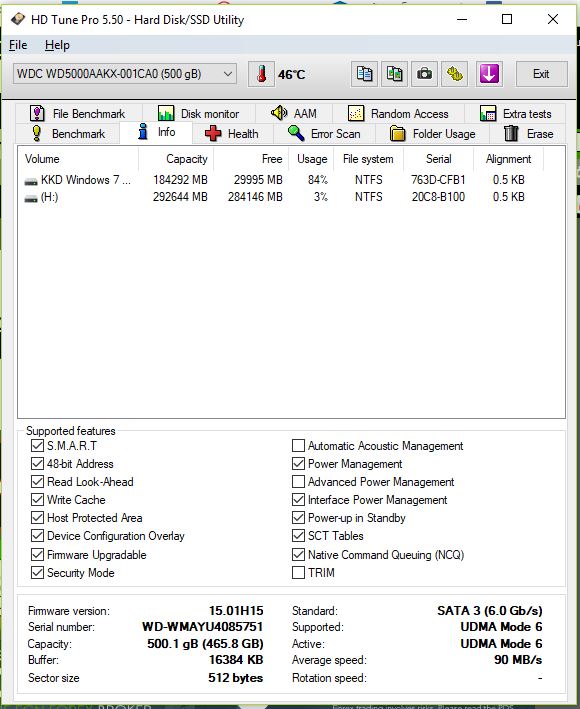This screenshot has height=709, width=580.
Task: Click the (H:) volume drive icon
Action: click(x=31, y=199)
